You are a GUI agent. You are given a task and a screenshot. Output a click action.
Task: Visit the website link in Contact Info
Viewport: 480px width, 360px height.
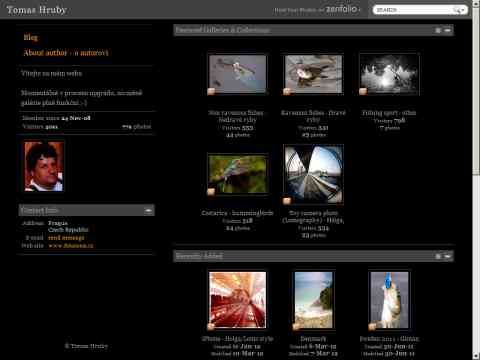click(x=71, y=246)
